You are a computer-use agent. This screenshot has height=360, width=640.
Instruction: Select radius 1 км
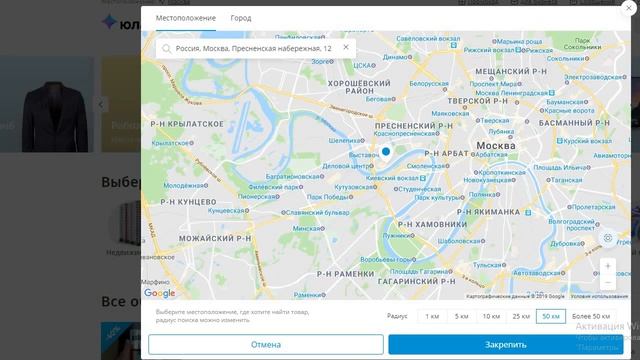coord(432,316)
